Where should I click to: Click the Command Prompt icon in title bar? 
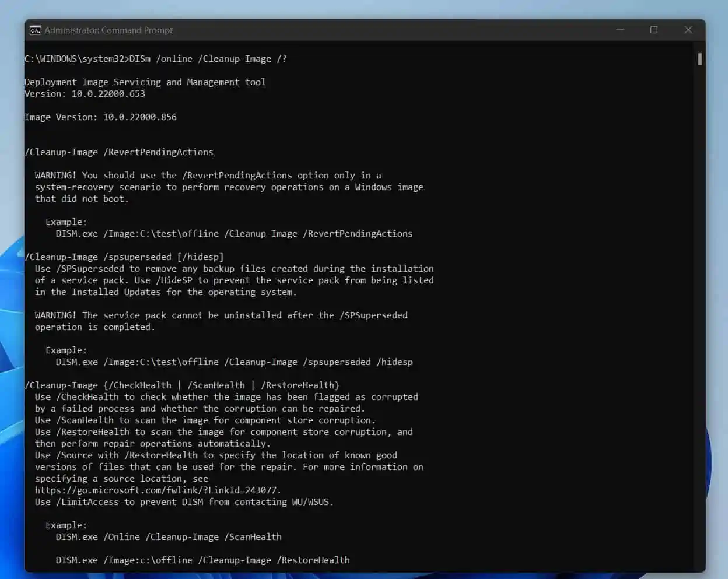(35, 30)
